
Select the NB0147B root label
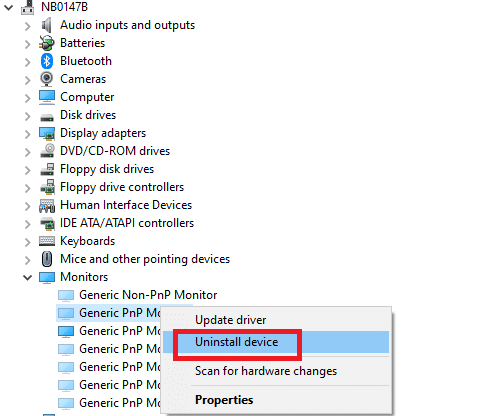64,7
